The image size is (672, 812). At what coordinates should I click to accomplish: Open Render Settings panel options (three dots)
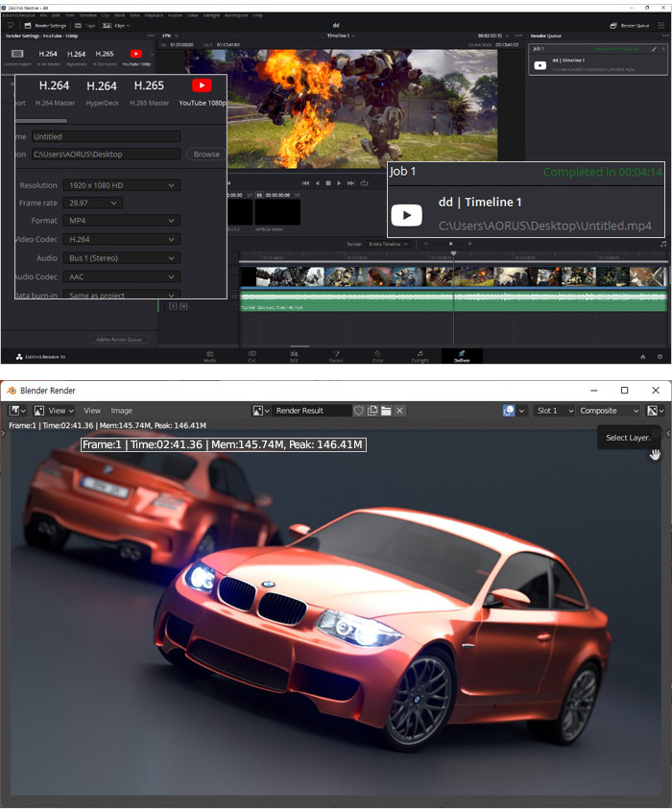151,36
